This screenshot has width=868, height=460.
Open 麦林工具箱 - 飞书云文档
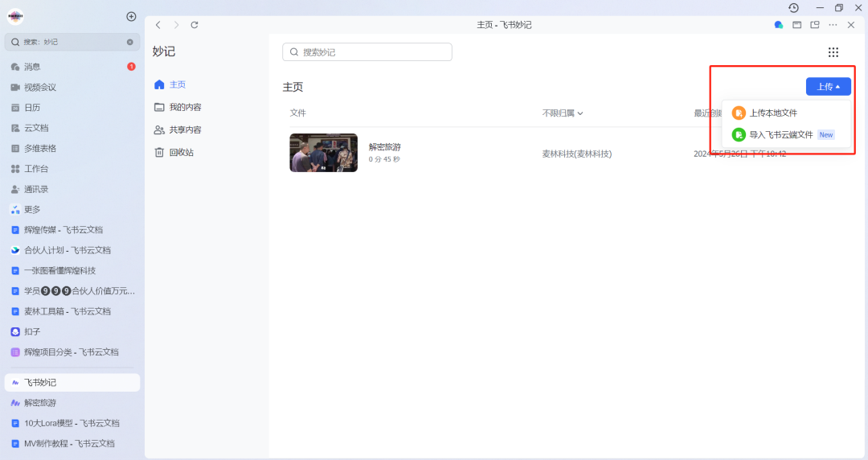pos(72,311)
